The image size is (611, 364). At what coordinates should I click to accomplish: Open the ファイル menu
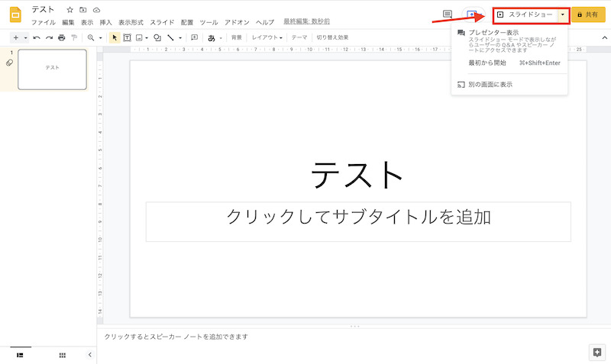(43, 23)
